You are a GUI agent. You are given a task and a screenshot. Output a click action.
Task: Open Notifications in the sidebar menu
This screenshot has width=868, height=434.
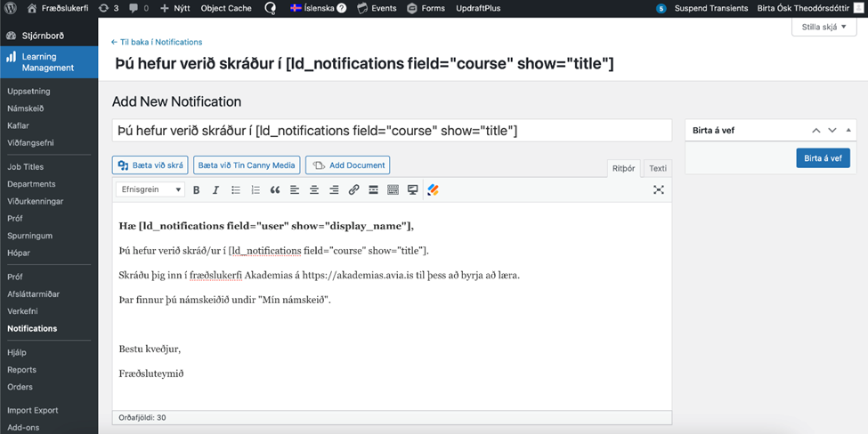click(x=32, y=328)
